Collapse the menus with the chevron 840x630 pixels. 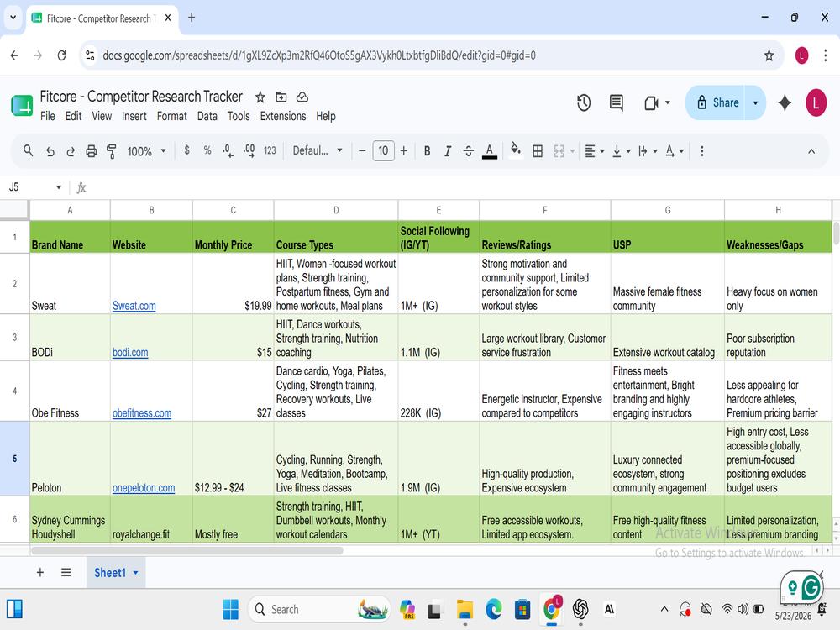point(811,151)
